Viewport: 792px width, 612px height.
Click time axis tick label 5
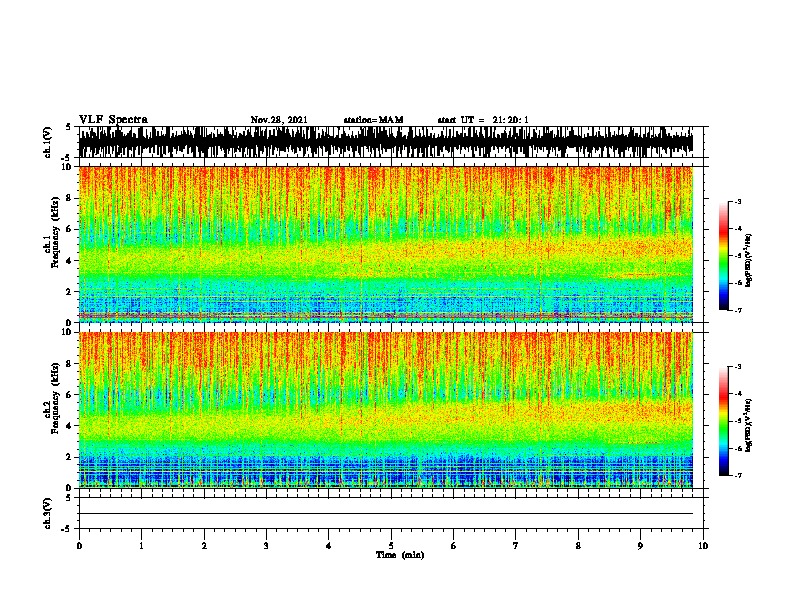391,546
